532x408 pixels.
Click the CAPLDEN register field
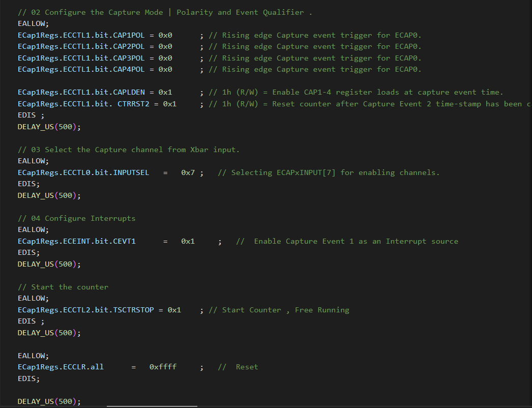(129, 92)
